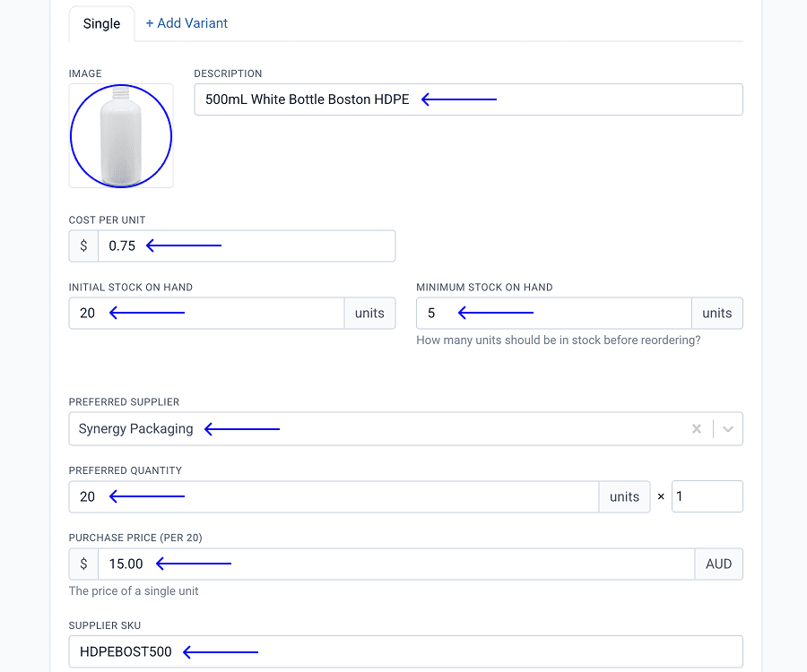Click 'The price of a single unit' text
Screen dimensions: 807x672
tap(134, 591)
